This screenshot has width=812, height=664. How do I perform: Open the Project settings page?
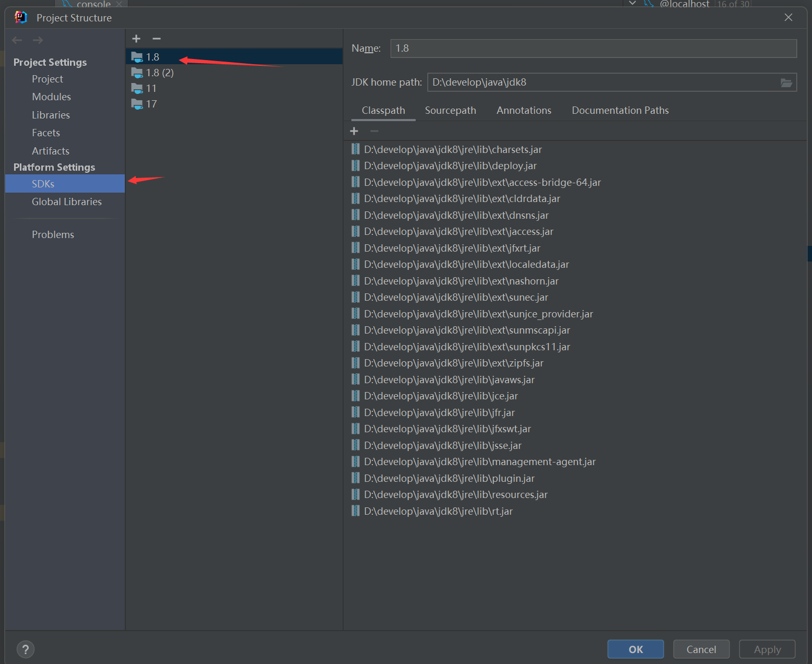click(x=47, y=79)
